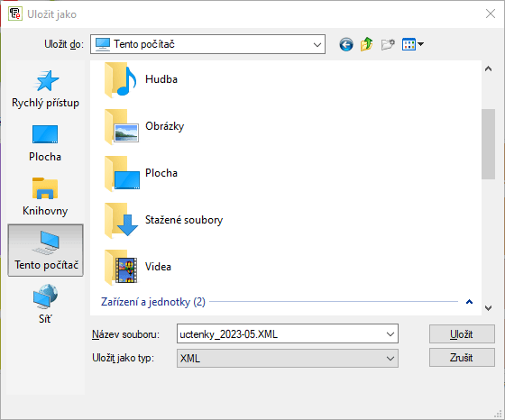Open the Uložit jako typ dropdown
This screenshot has height=420, width=505.
coord(288,358)
